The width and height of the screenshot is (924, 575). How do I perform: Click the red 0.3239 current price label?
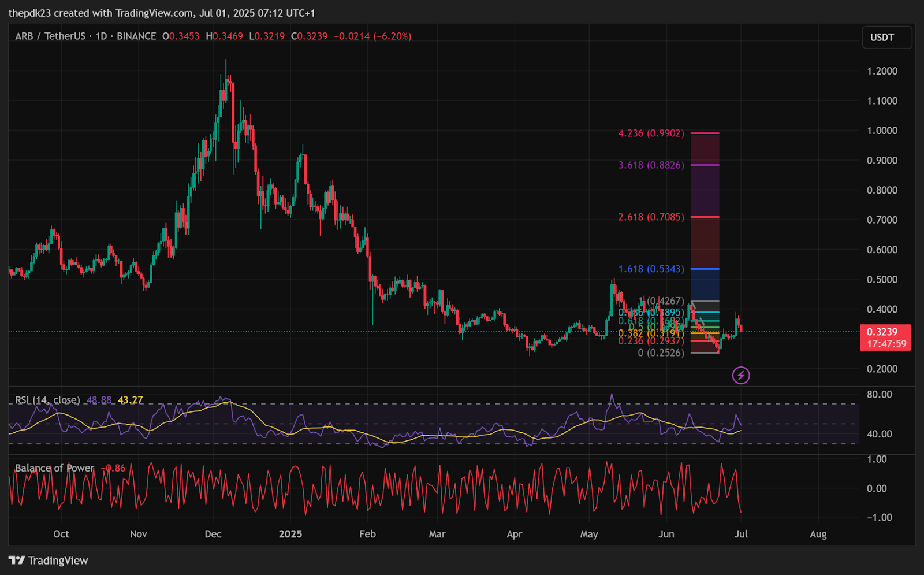point(885,332)
